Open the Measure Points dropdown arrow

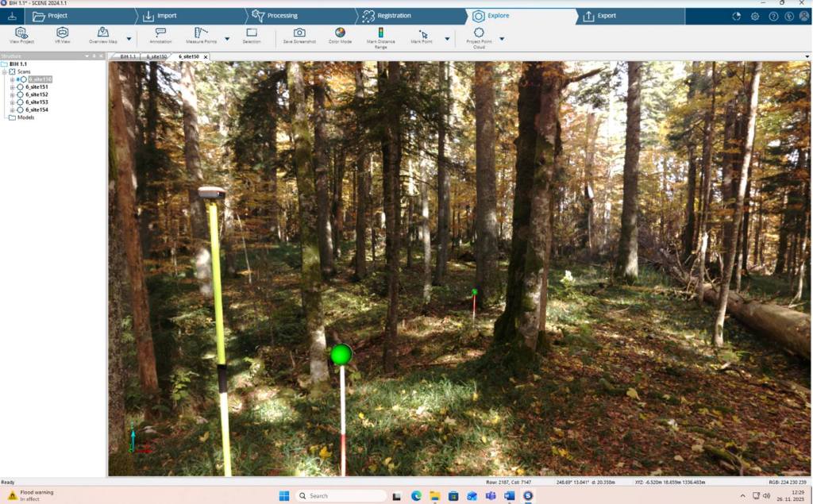coord(227,39)
